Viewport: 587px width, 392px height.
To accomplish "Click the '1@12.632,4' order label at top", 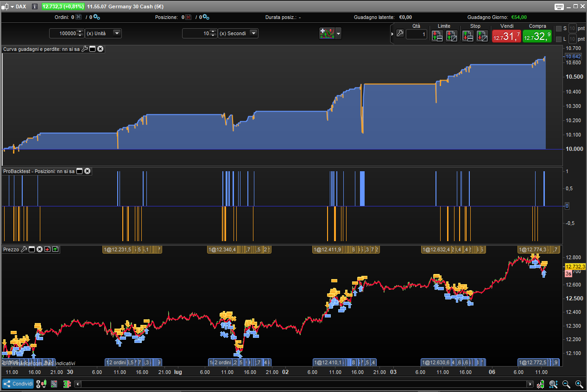I will [x=436, y=250].
